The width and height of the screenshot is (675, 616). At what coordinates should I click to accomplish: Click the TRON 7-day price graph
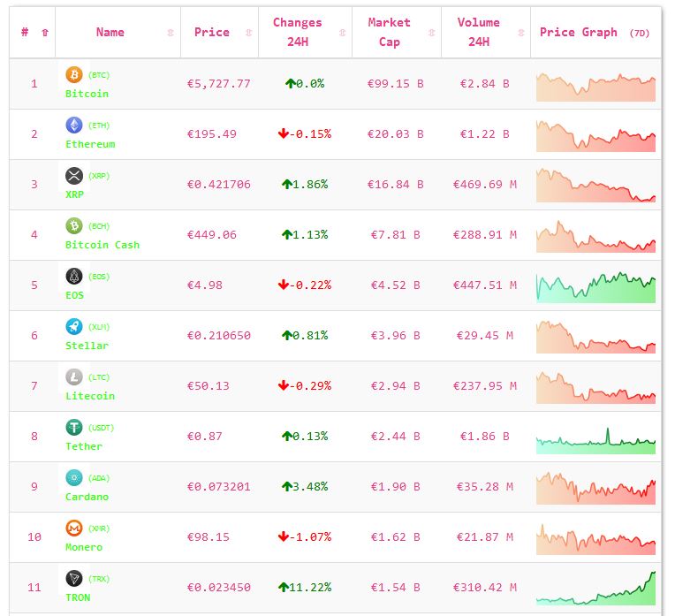pyautogui.click(x=595, y=588)
